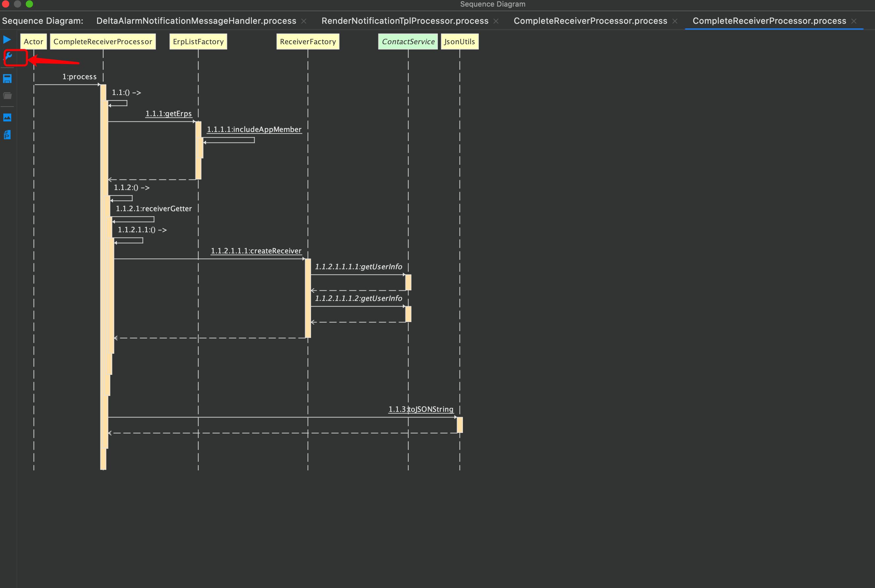Switch to the DeltaAlarmNotificationMessageHandler.process tab
This screenshot has height=588, width=875.
[196, 21]
